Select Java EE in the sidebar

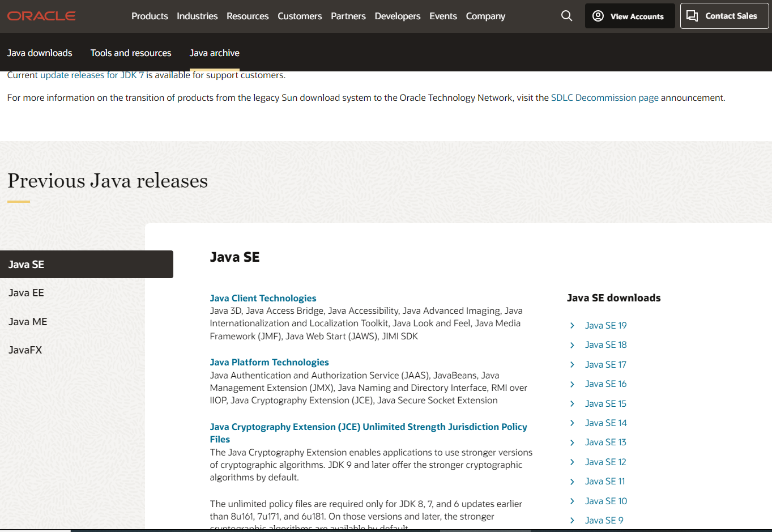tap(26, 293)
